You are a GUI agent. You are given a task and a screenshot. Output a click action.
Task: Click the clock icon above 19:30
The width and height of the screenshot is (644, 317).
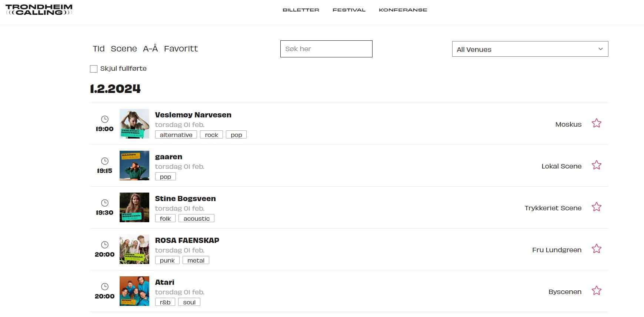tap(105, 203)
